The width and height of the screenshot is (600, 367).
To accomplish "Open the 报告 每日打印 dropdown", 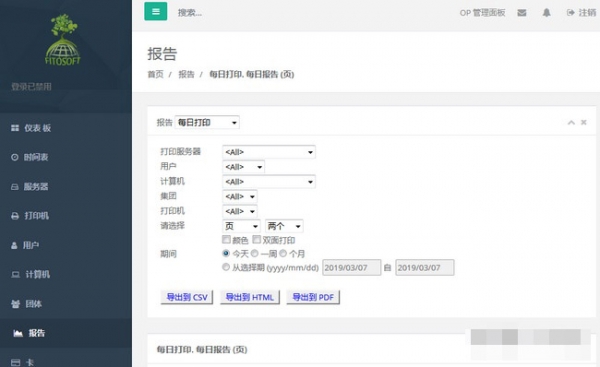I will (x=207, y=122).
